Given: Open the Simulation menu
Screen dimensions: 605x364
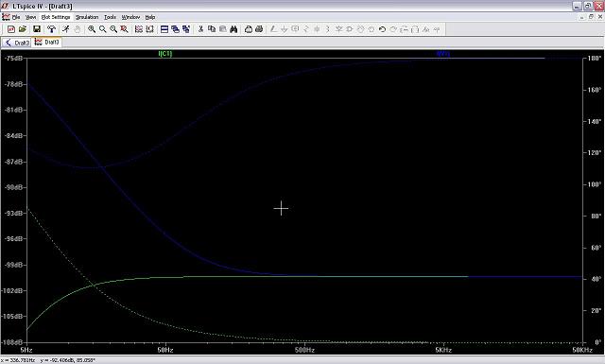Looking at the screenshot, I should click(x=87, y=17).
